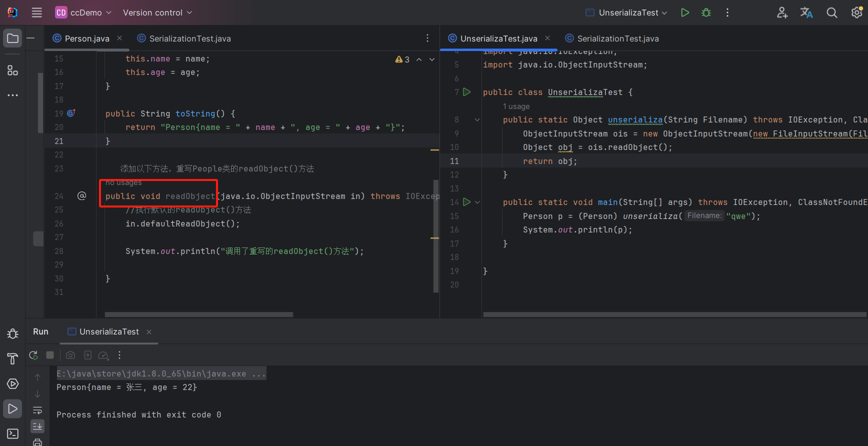The height and width of the screenshot is (446, 868).
Task: Toggle scroll to end in console
Action: [37, 426]
